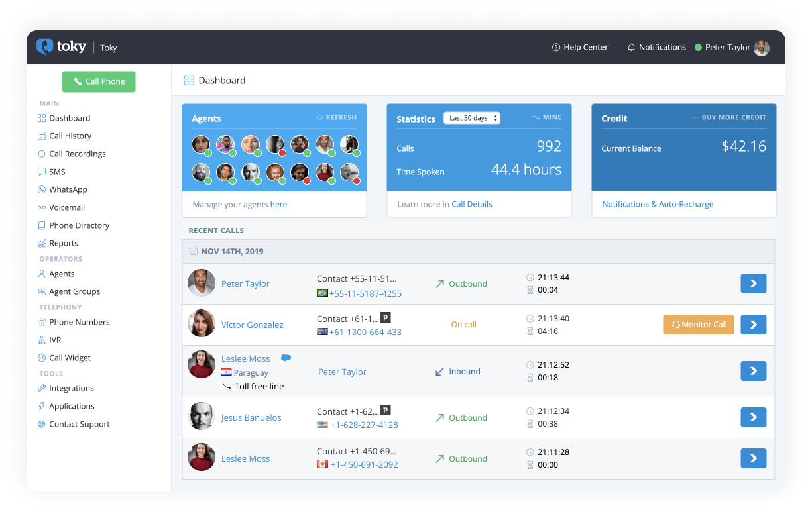812x514 pixels.
Task: Click the Jesus Bañuelos name link
Action: coord(251,417)
